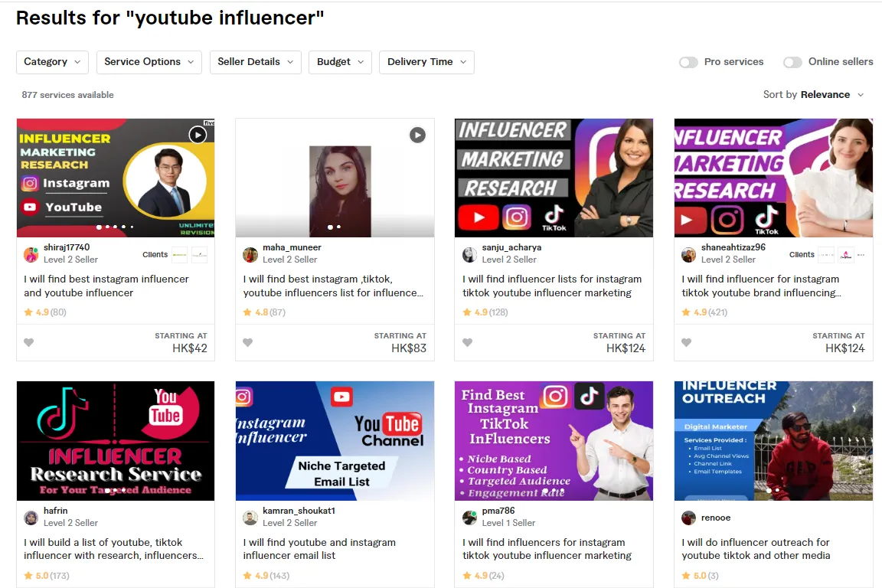The height and width of the screenshot is (588, 882).
Task: Open Sort by Relevance dropdown
Action: coord(813,94)
